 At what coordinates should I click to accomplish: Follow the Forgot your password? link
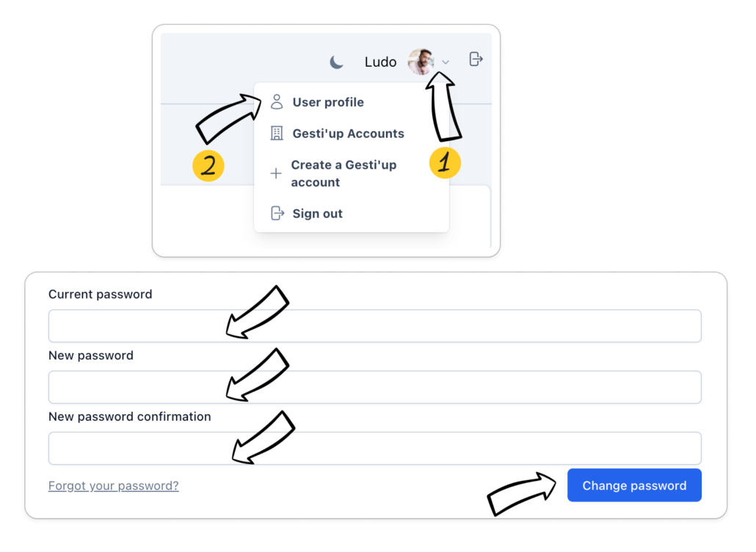pyautogui.click(x=113, y=486)
